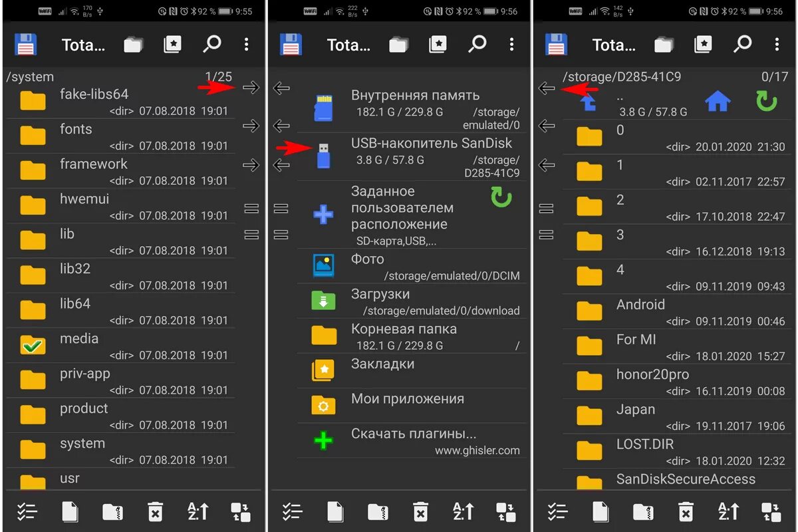Open bookmarks via the starred-folder toolbar icon

click(172, 44)
